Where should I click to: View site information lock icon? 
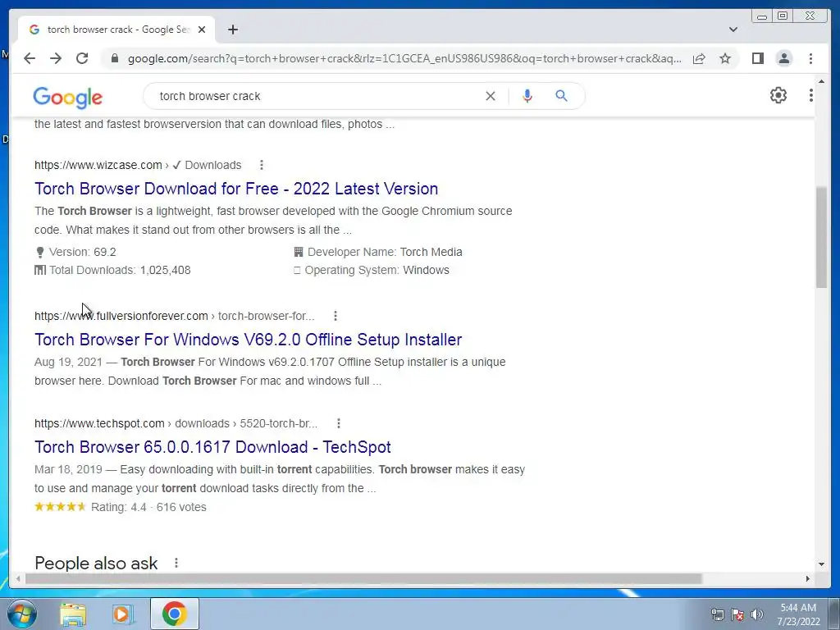pyautogui.click(x=114, y=58)
